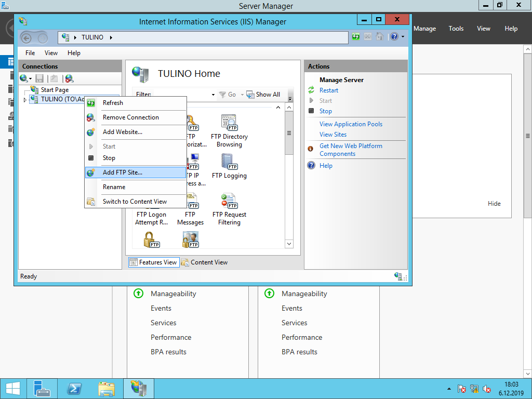Screen dimensions: 532x399
Task: Click delete connection icon in Connections toolbar
Action: (x=69, y=79)
